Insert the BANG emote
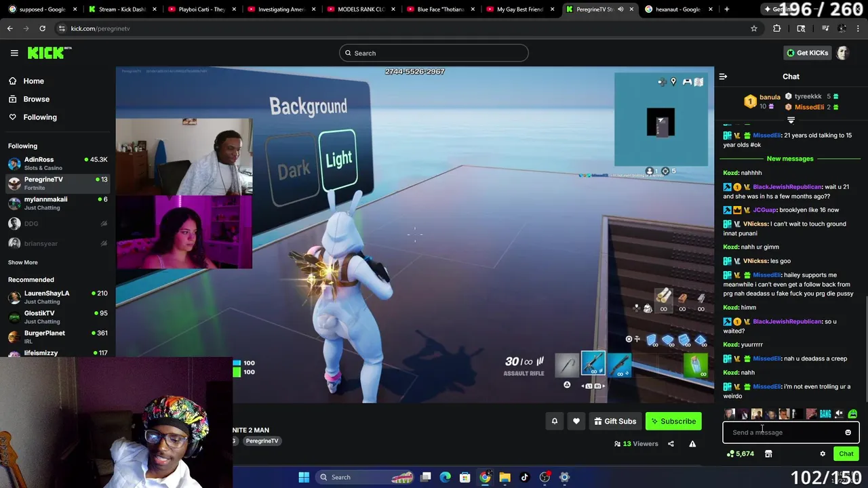 825,414
